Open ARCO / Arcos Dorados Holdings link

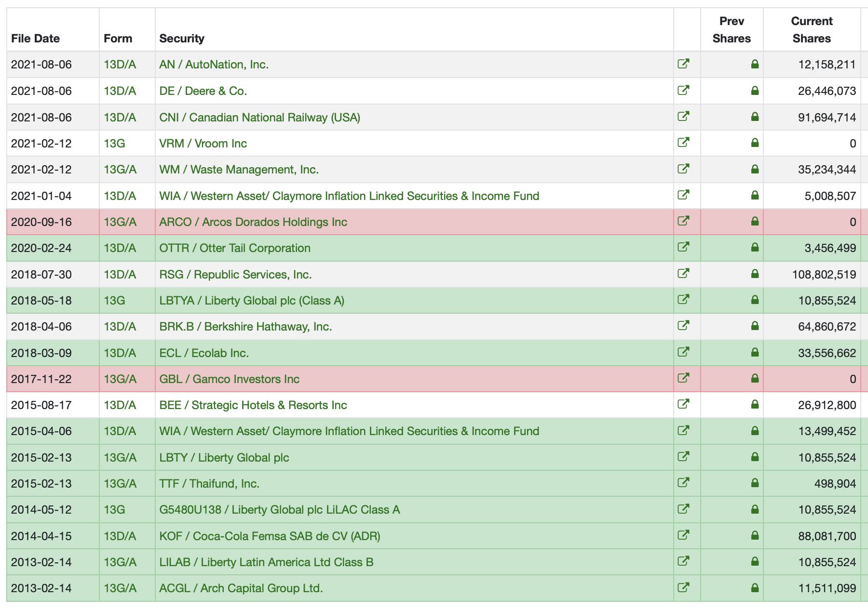pyautogui.click(x=253, y=222)
